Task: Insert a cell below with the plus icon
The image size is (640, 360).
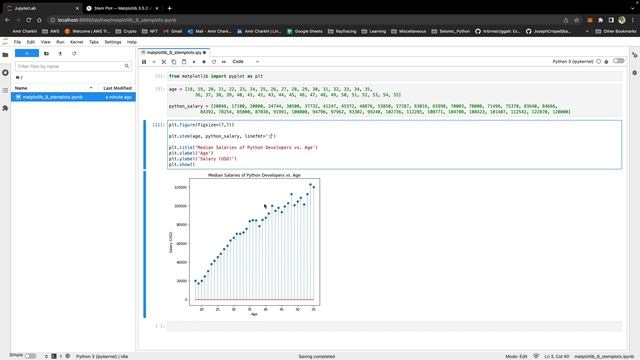Action: click(154, 62)
